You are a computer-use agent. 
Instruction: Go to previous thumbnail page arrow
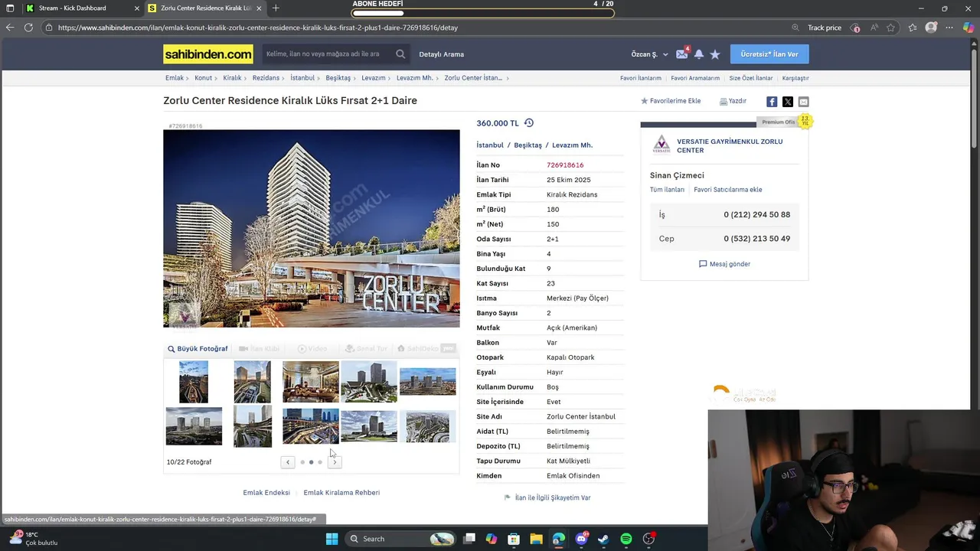pos(288,462)
